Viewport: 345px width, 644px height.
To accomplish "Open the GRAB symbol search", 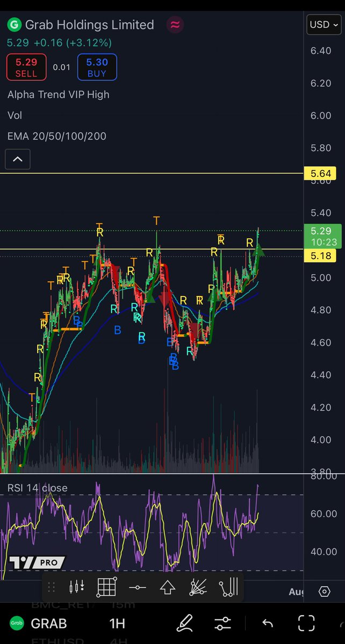I will point(49,624).
